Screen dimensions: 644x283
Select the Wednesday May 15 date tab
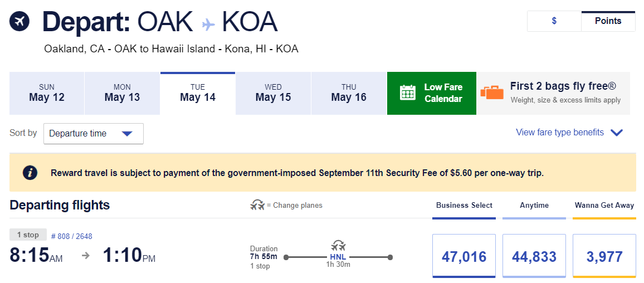pos(273,93)
